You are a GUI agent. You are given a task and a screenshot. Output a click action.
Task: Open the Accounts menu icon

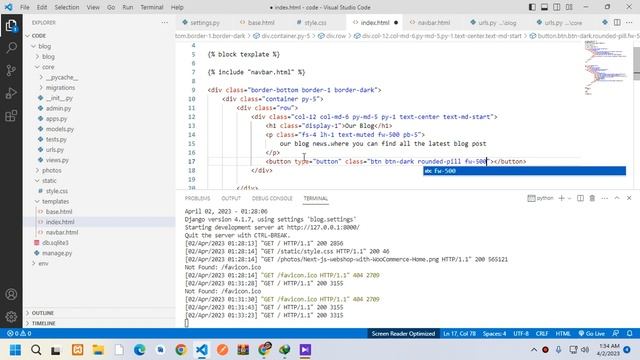pos(11,294)
